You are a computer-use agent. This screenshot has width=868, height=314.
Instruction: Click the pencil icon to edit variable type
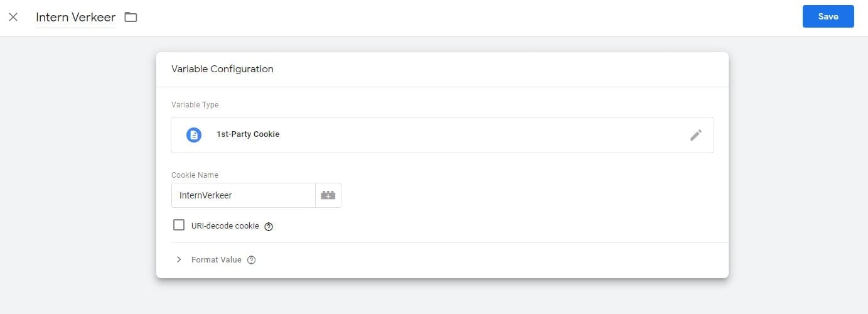pos(695,134)
